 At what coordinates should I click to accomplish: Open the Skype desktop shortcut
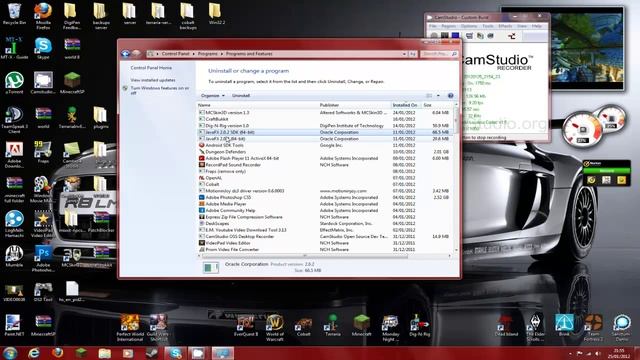coord(43,48)
